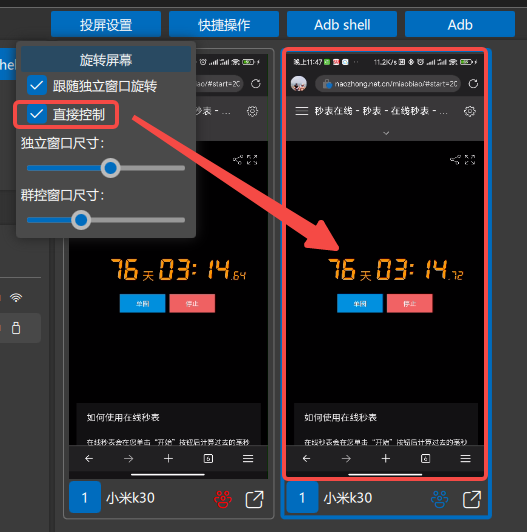Click the fullscreen icon in the right stopwatch
The width and height of the screenshot is (527, 532).
470,159
